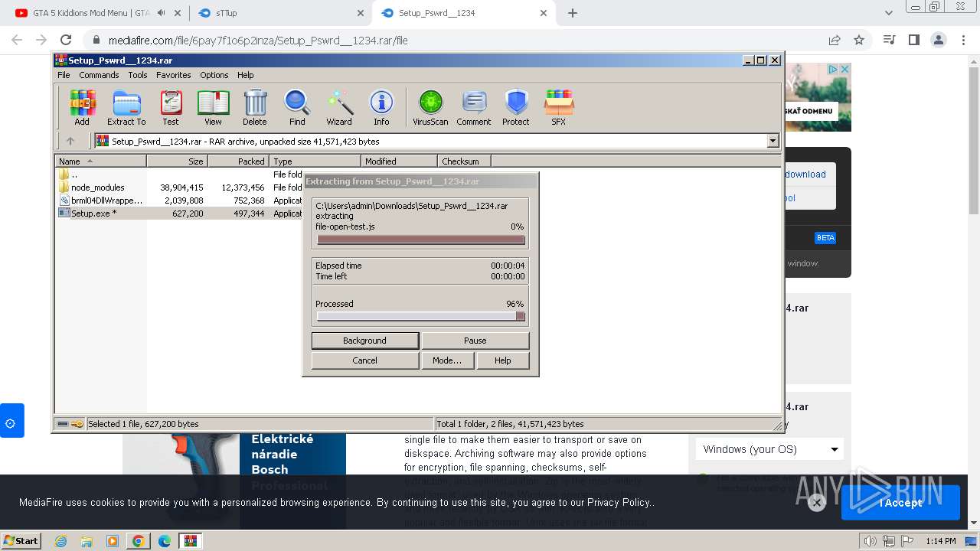Click the volume tray icon

870,541
